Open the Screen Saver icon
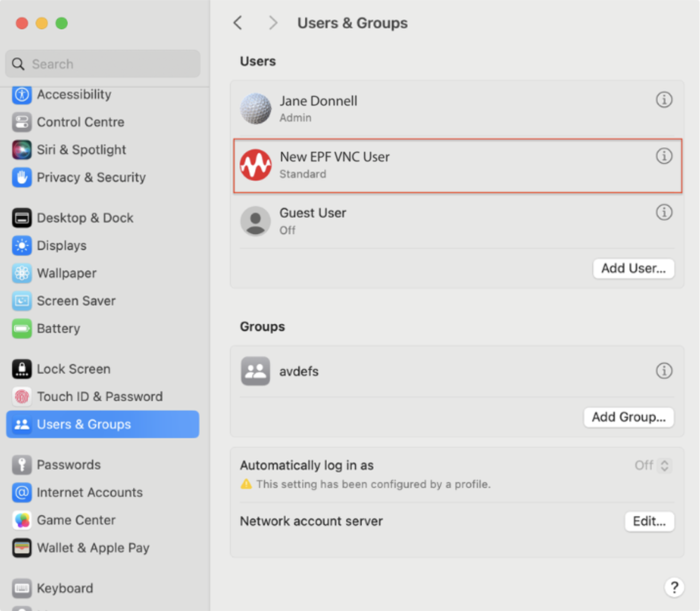 (22, 301)
